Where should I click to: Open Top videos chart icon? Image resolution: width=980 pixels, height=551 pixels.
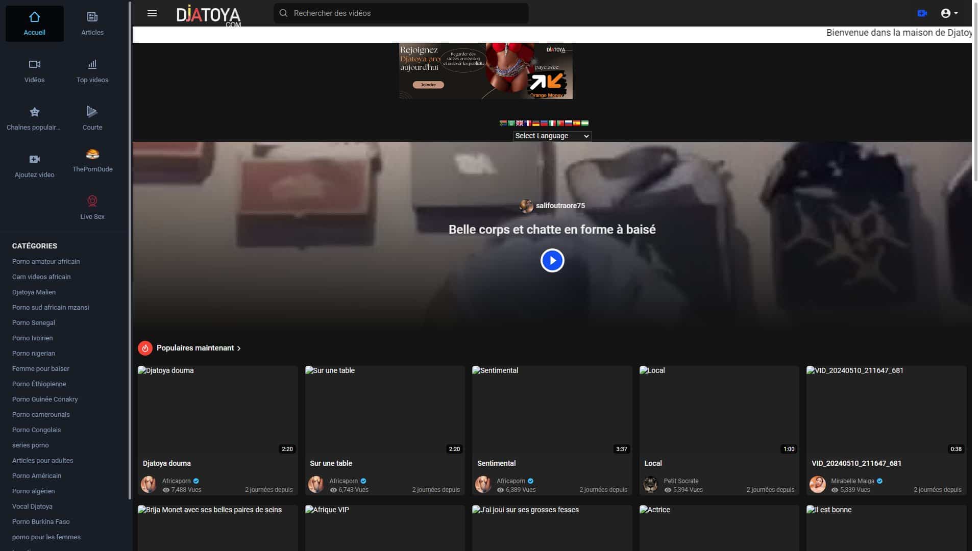(92, 64)
